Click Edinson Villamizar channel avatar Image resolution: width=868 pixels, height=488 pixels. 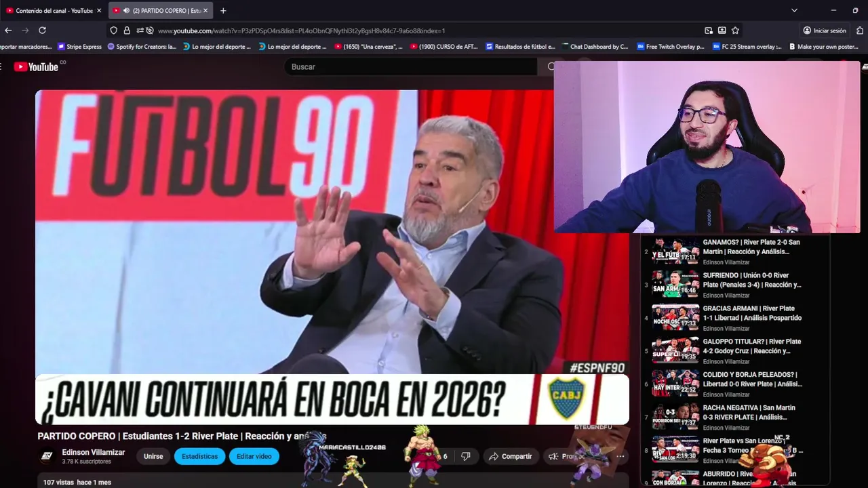[x=47, y=456]
